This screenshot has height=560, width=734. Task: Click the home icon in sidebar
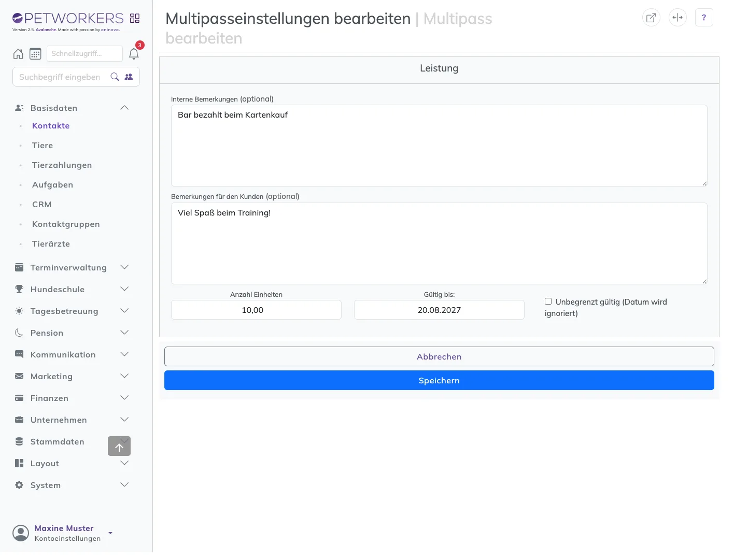click(18, 54)
